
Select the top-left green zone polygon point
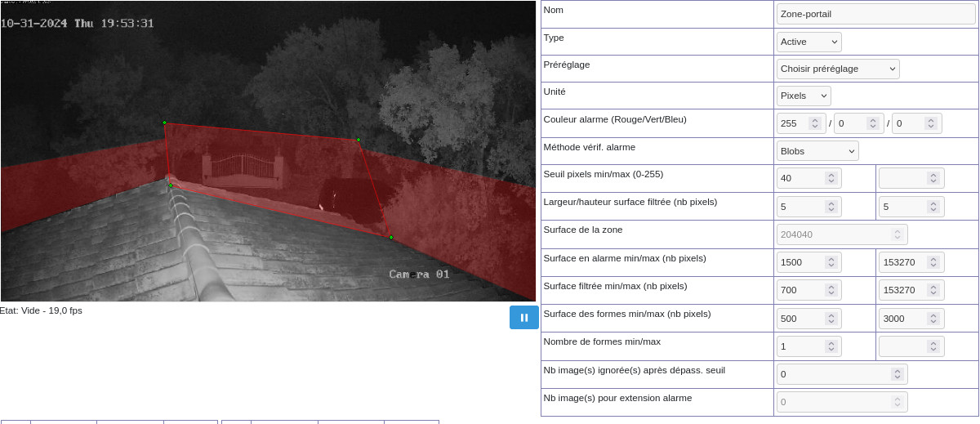[x=164, y=123]
